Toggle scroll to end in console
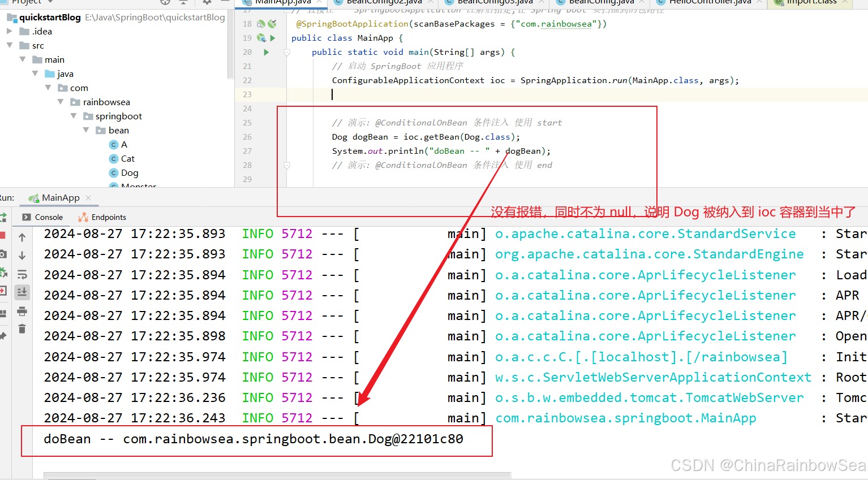The image size is (868, 480). pyautogui.click(x=22, y=292)
